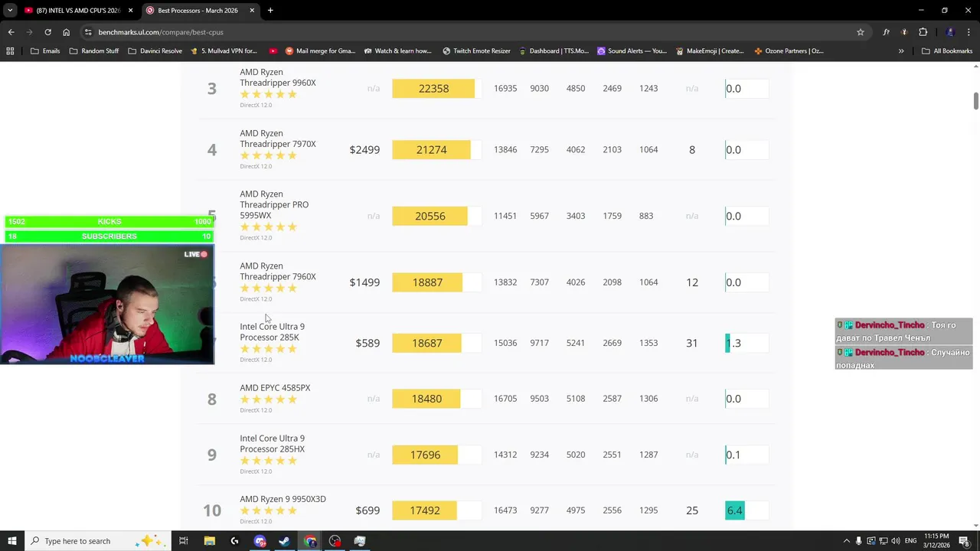The height and width of the screenshot is (551, 980).
Task: Open Logitech G HUB taskbar icon
Action: pos(234,541)
